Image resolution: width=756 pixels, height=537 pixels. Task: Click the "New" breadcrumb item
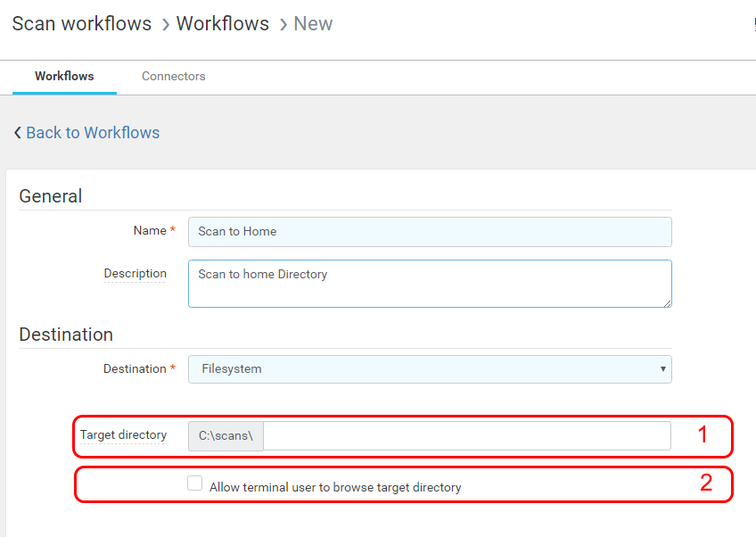tap(313, 24)
